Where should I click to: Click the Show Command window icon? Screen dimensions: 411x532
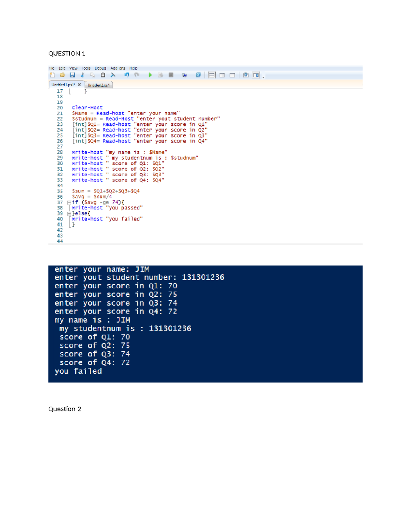click(246, 75)
